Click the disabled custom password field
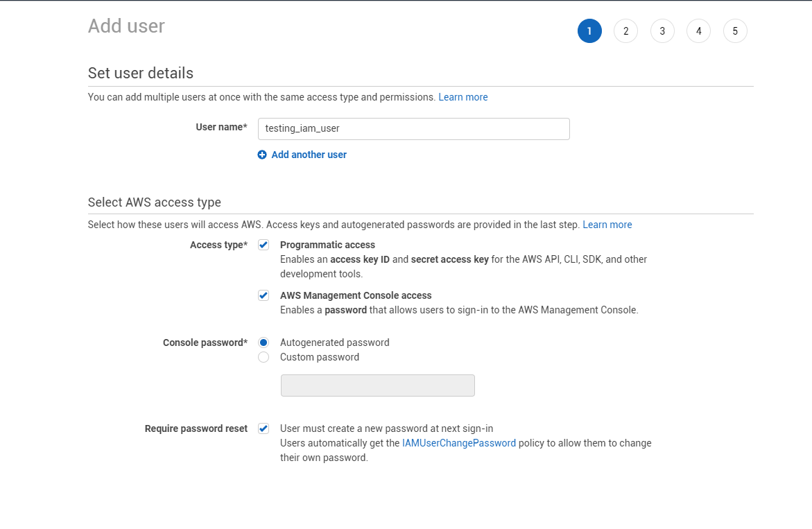The image size is (812, 529). click(377, 385)
